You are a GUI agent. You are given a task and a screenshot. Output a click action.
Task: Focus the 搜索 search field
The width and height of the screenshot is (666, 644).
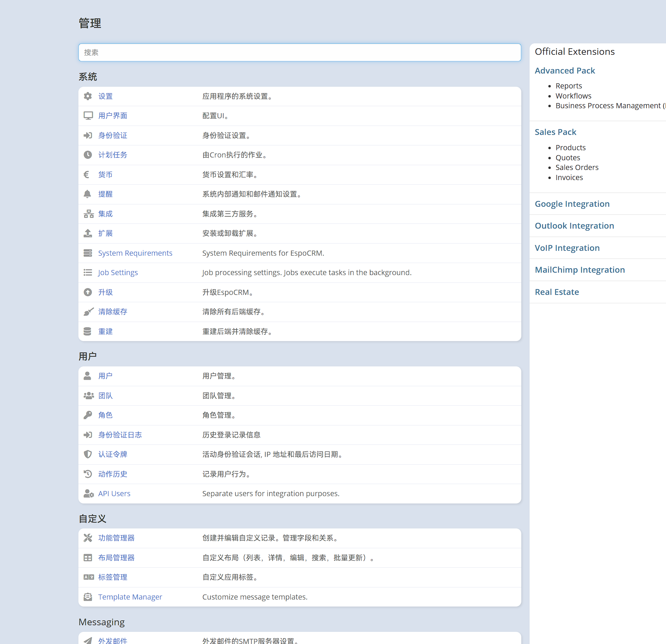300,52
